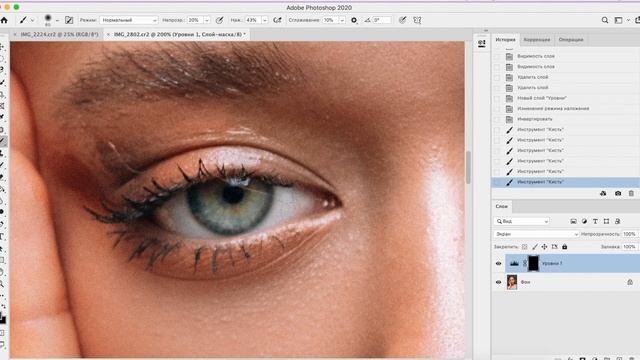
Task: Click the mask link icon on Уровни 1
Action: tap(524, 264)
